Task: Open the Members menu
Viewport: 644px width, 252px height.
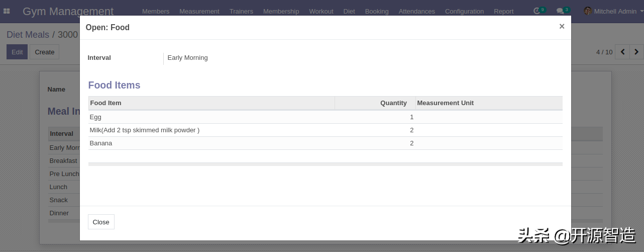Action: tap(156, 11)
